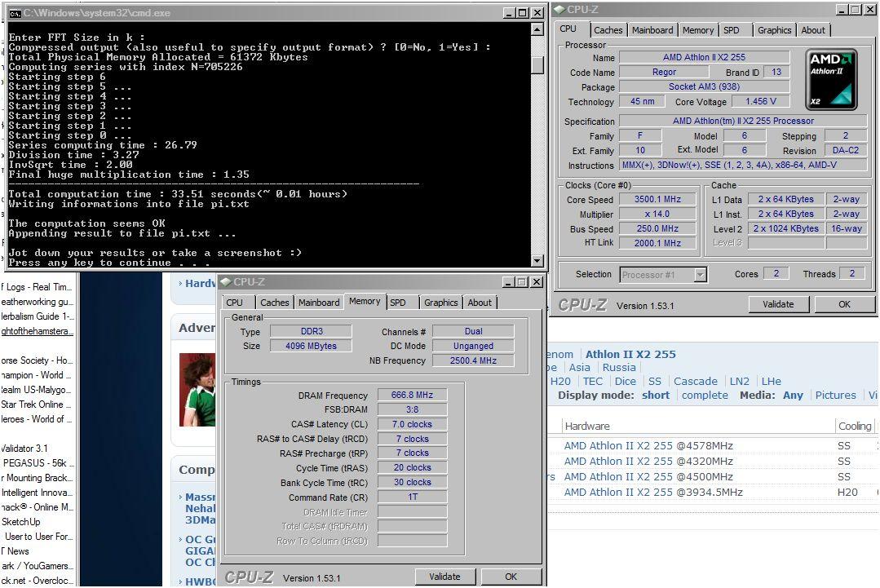The height and width of the screenshot is (588, 880).
Task: Open Mainboard tab in lower CPU-Z window
Action: (x=319, y=303)
